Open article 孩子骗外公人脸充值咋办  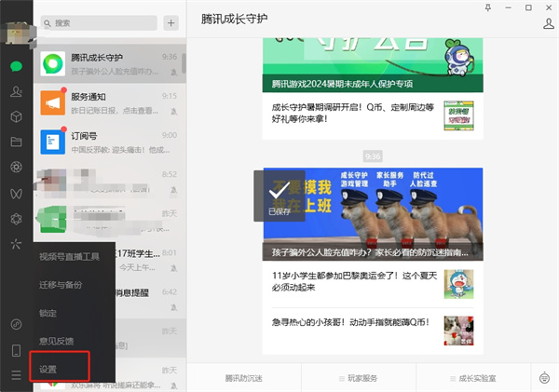pos(373,214)
